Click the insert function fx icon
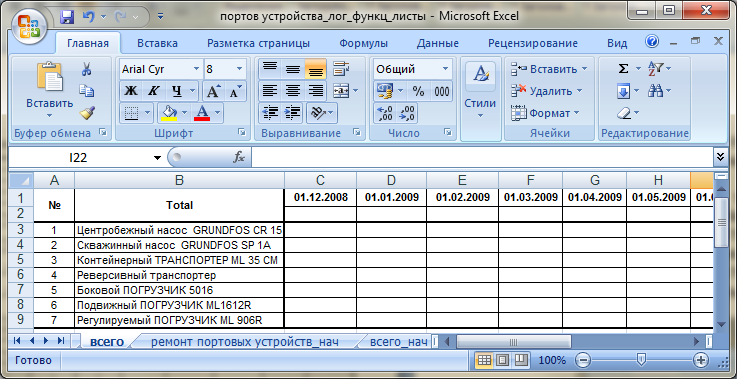737x379 pixels. (x=239, y=158)
